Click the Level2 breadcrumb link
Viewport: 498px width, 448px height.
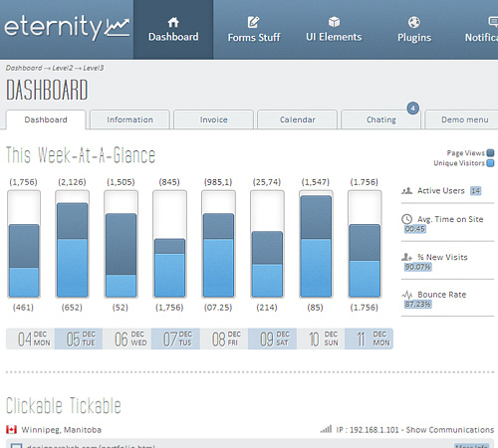point(63,68)
